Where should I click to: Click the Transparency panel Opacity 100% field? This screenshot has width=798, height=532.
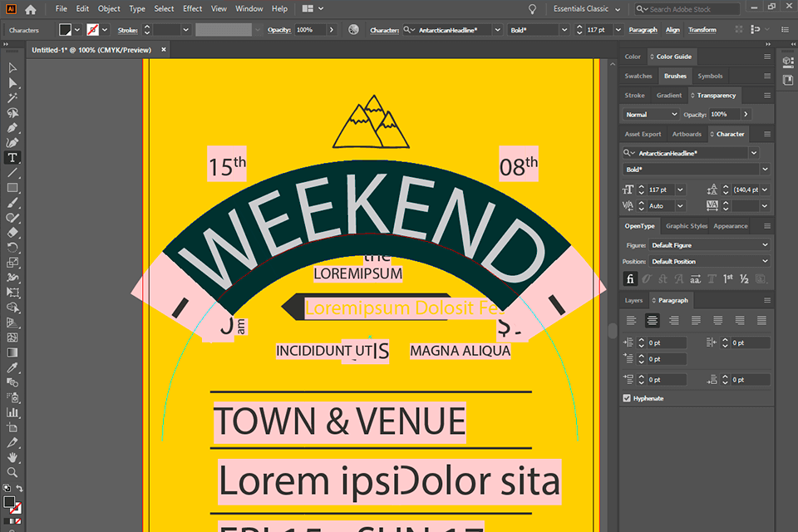725,115
